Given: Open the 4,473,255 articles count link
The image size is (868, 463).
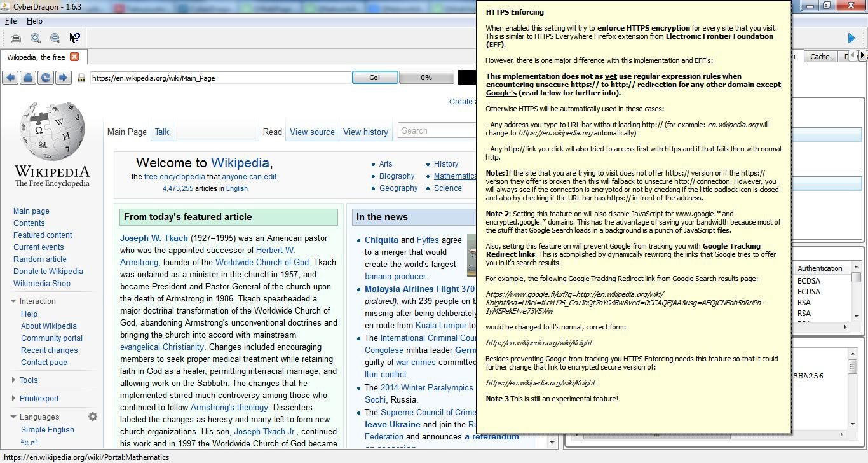Looking at the screenshot, I should pos(178,188).
